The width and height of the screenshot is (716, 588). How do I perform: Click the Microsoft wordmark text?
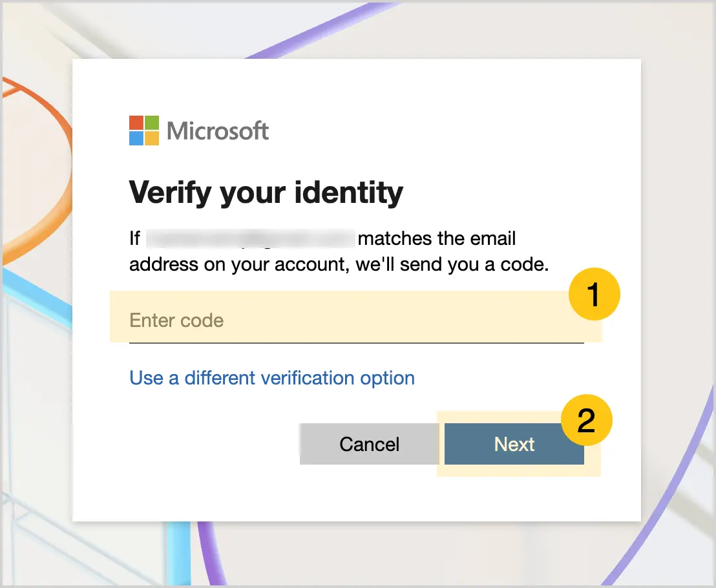point(218,131)
